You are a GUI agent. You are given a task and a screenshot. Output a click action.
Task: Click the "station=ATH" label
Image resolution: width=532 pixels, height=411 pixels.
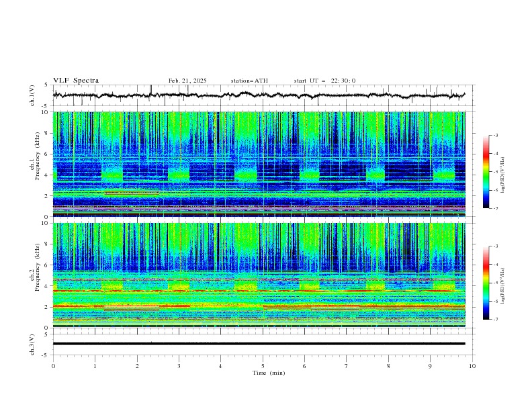click(x=249, y=81)
